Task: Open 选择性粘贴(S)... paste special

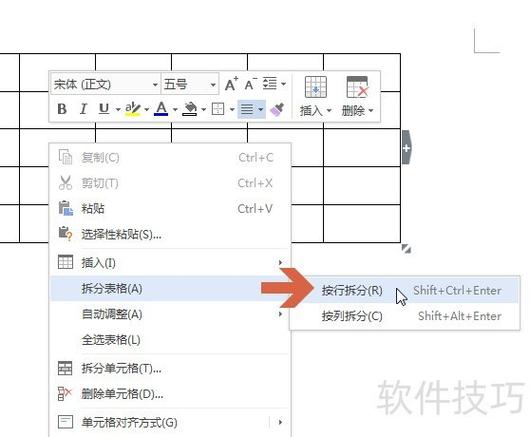Action: point(170,234)
